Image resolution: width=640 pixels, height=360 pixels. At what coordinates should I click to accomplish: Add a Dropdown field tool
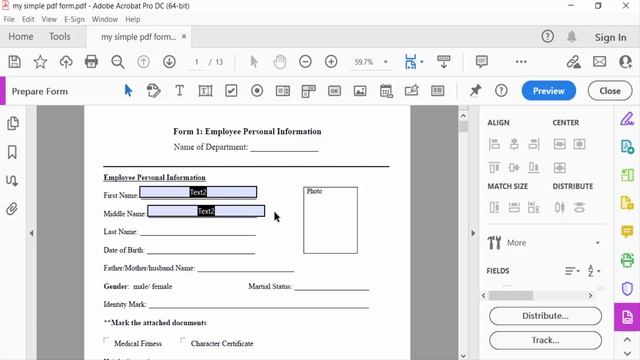click(309, 91)
